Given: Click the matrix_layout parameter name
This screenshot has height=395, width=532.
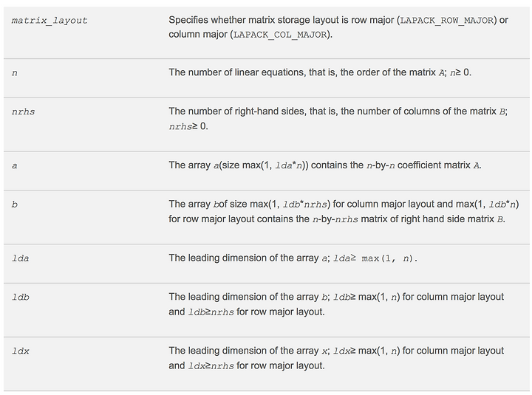Looking at the screenshot, I should point(50,21).
